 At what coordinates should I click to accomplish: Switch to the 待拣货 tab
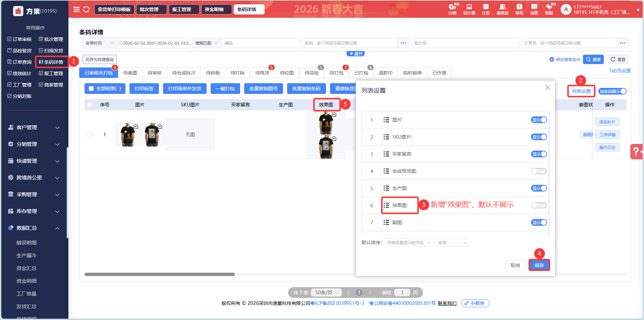(262, 73)
